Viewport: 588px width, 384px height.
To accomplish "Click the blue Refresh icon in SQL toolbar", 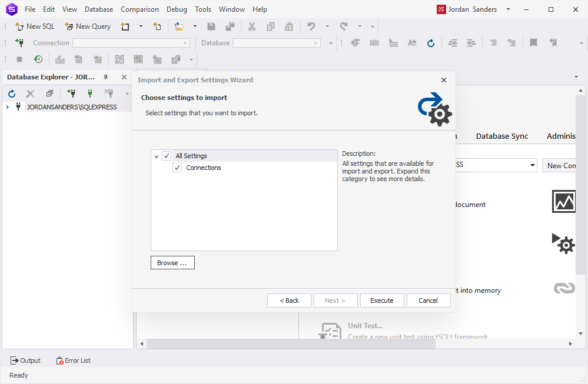I will (431, 43).
